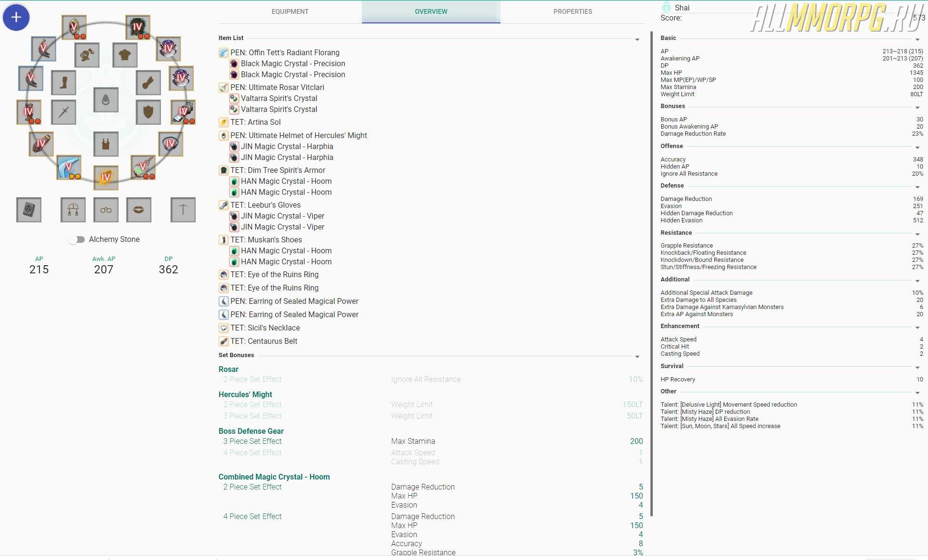Open the PEN helmet slot on gear wheel
This screenshot has width=928, height=560.
74,28
